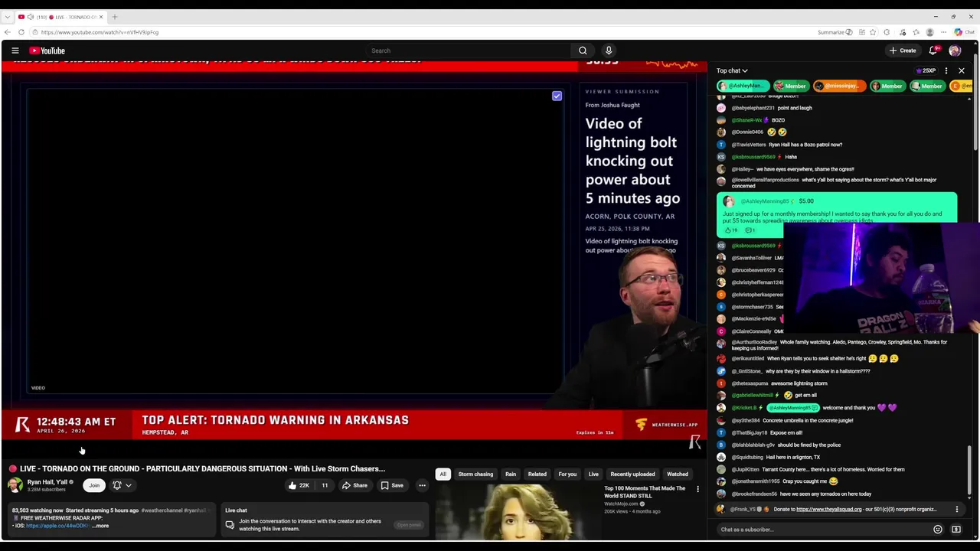980x551 pixels.
Task: Share the live stream
Action: click(354, 485)
